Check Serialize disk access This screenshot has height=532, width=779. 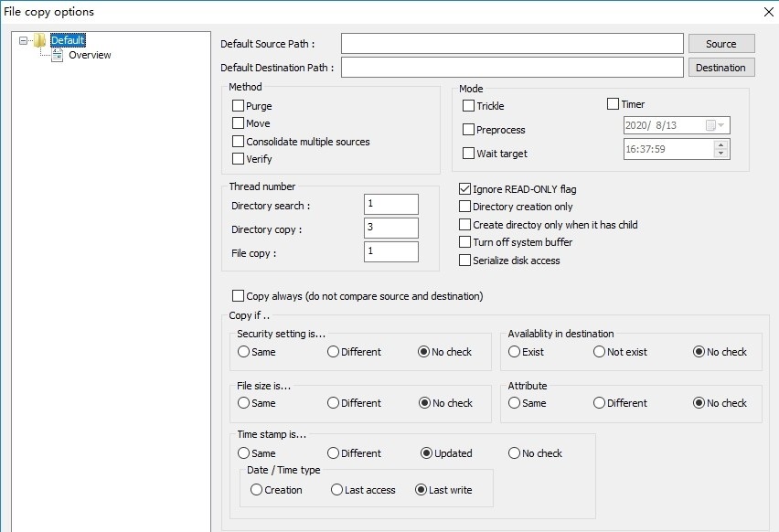tap(465, 261)
